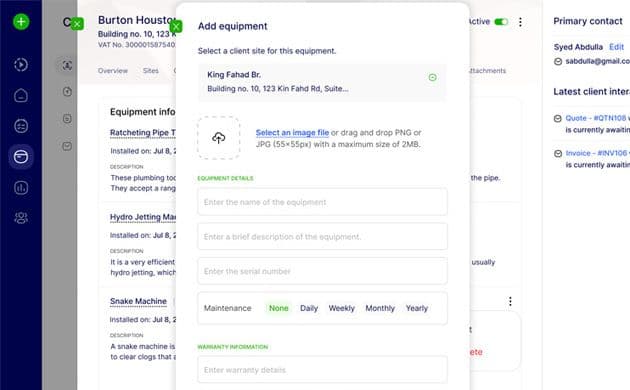Click the cloud upload image dropzone
630x390 pixels.
point(219,138)
